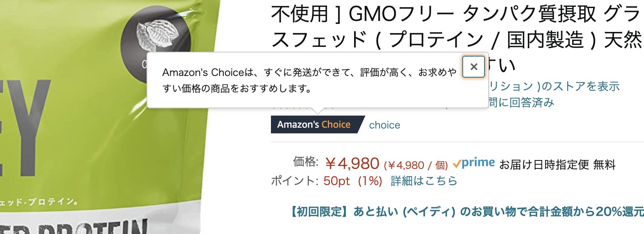Click the ポイント: label
Screen dimensions: 644x234
click(295, 181)
